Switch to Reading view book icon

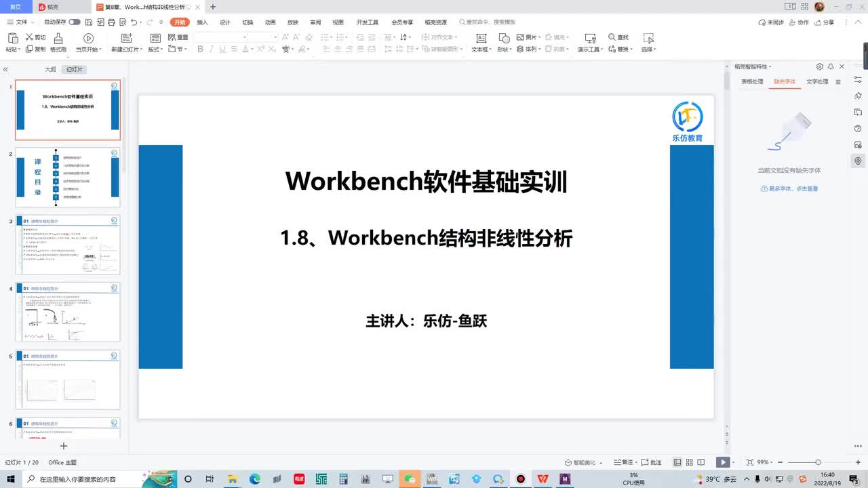(x=701, y=462)
